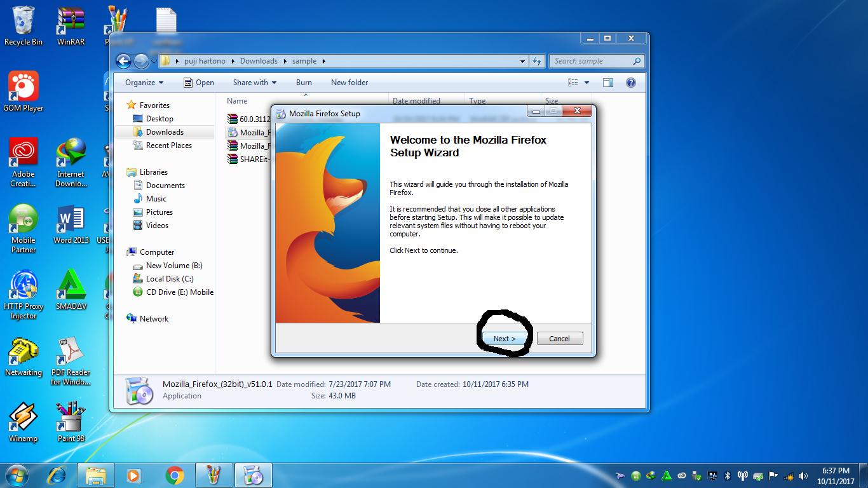Launch the HTTP Proxy Injector shortcut
This screenshot has width=868, height=488.
click(x=24, y=295)
